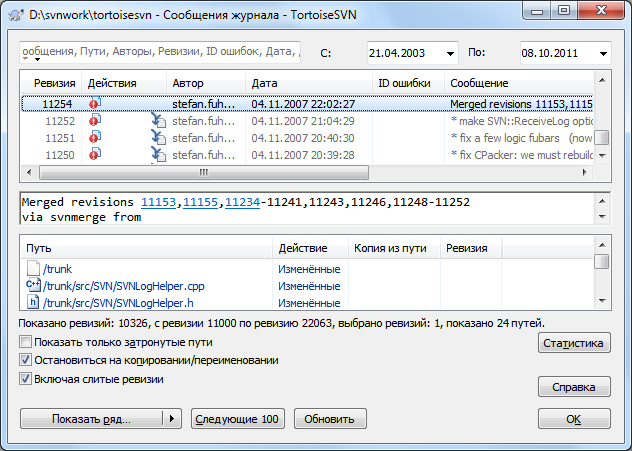Select path '/trunk/src/SVN/SVNLogHelper.cpp'

tap(124, 286)
